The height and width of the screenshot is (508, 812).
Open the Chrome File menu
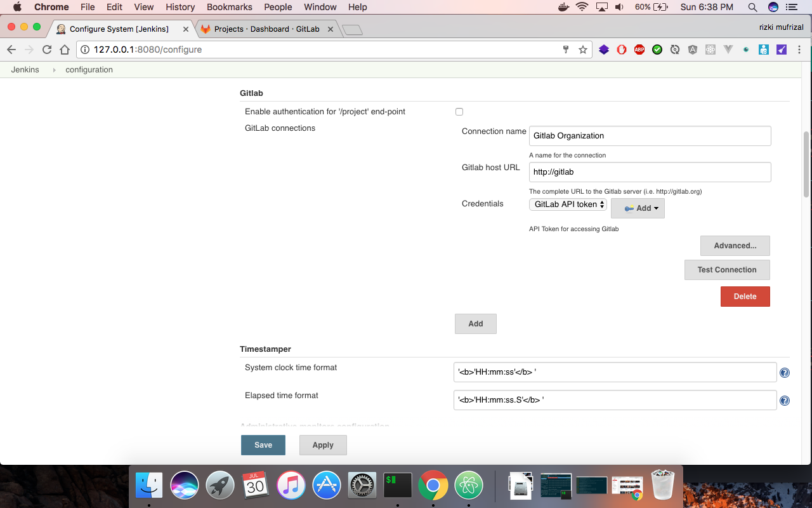click(88, 7)
